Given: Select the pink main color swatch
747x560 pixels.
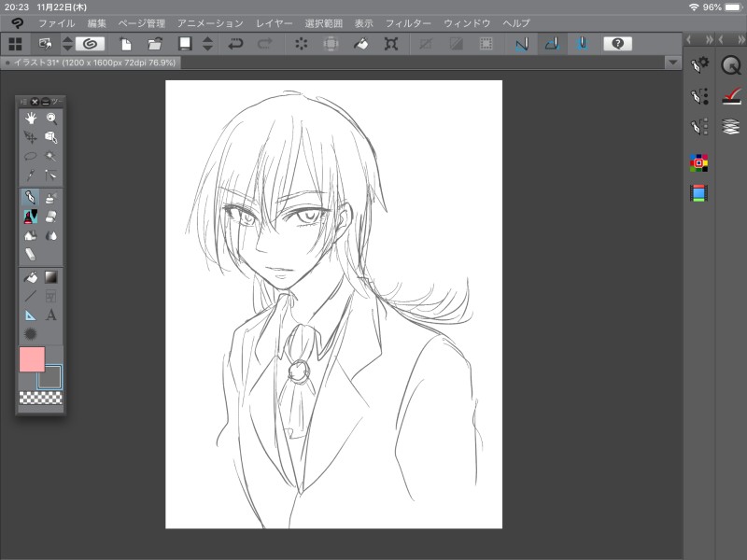Looking at the screenshot, I should coord(32,359).
